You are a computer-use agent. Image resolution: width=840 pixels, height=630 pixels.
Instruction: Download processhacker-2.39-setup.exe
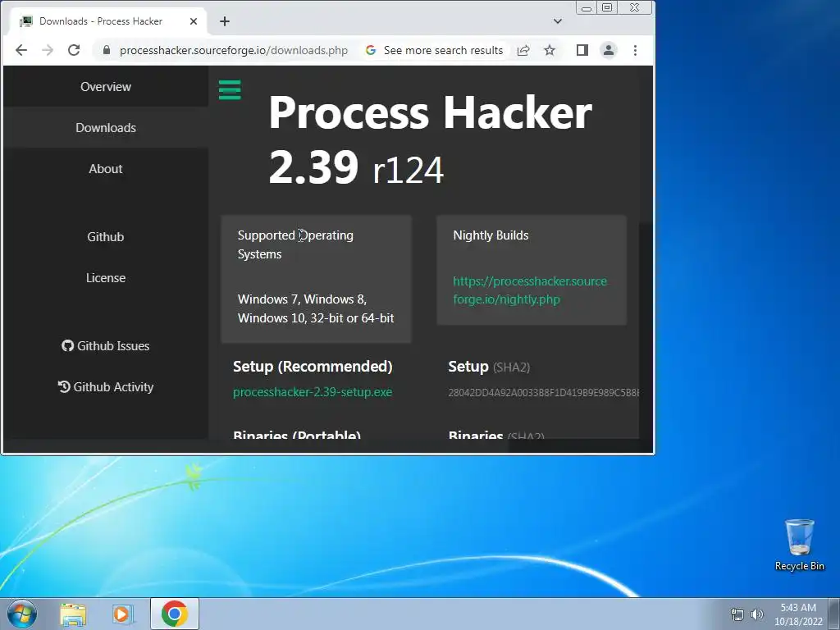(313, 392)
